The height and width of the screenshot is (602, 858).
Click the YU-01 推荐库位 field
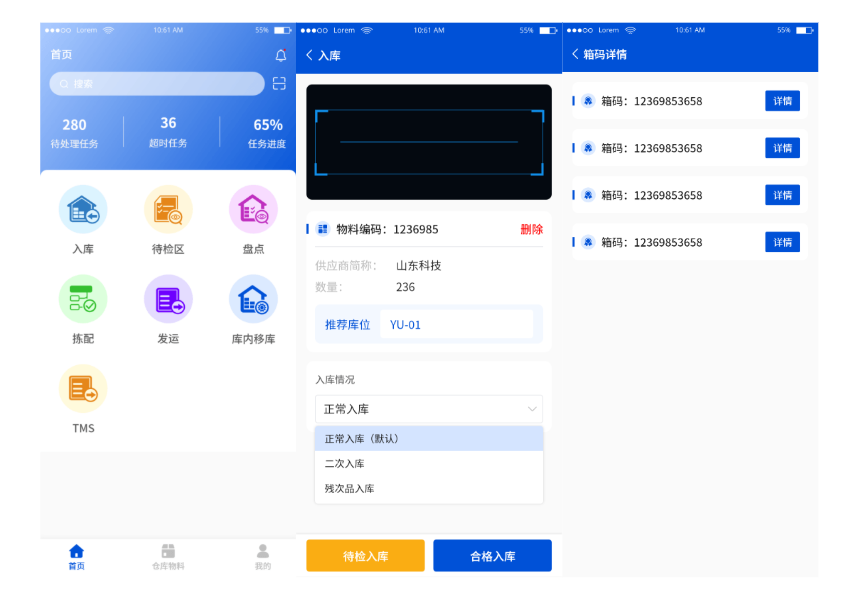click(455, 325)
